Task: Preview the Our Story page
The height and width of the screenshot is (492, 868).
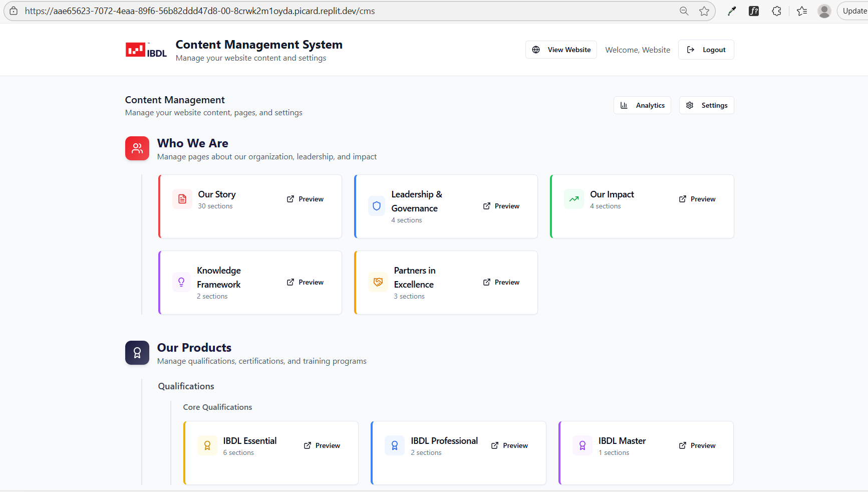Action: [x=305, y=199]
